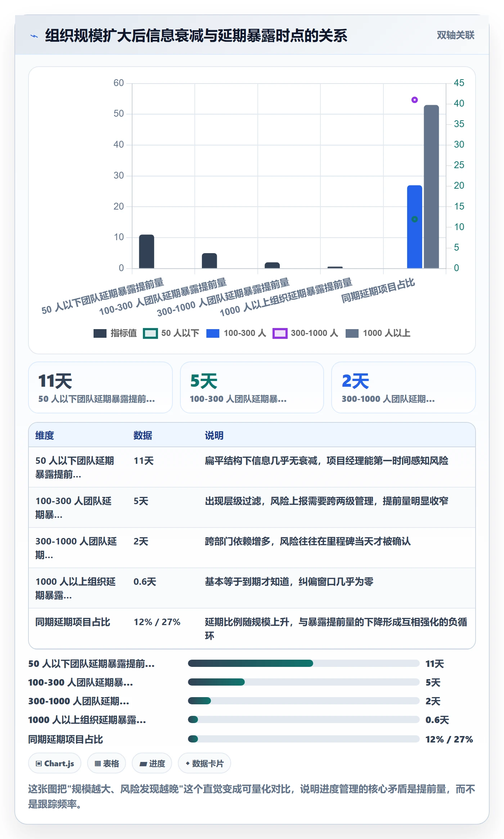Click the blue bar in the chart
Screen dimensions: 504x839
(x=414, y=227)
